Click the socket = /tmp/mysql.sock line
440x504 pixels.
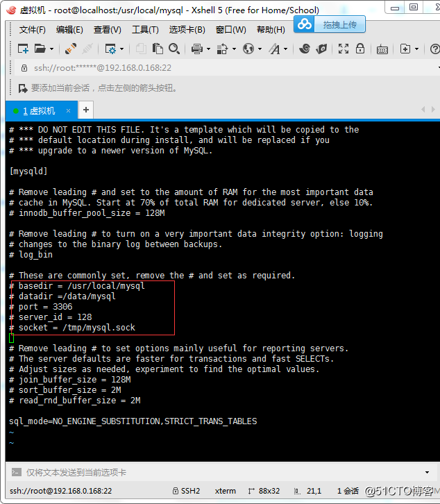pyautogui.click(x=72, y=328)
